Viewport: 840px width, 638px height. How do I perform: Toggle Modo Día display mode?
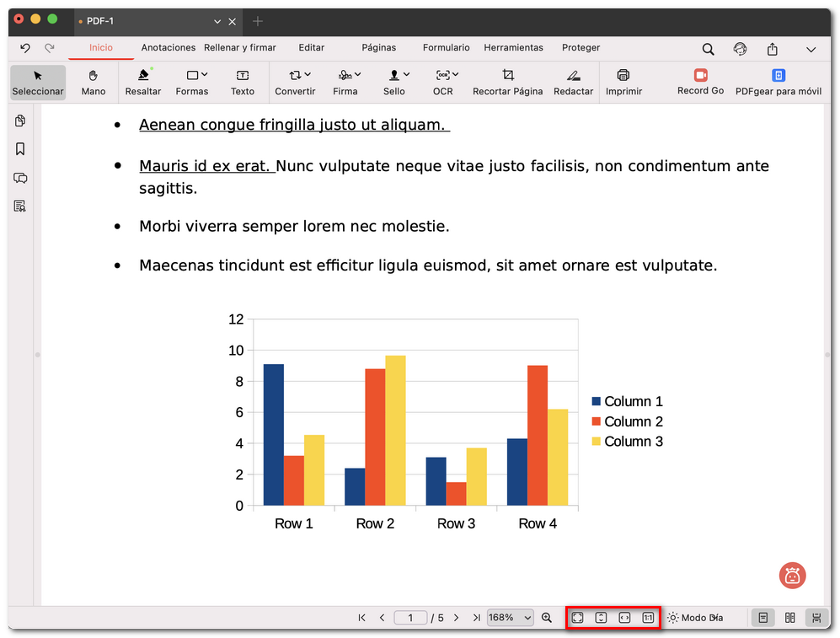coord(694,618)
